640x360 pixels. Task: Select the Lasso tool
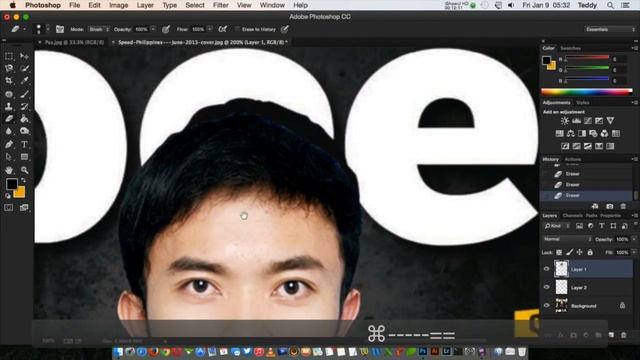(x=9, y=69)
